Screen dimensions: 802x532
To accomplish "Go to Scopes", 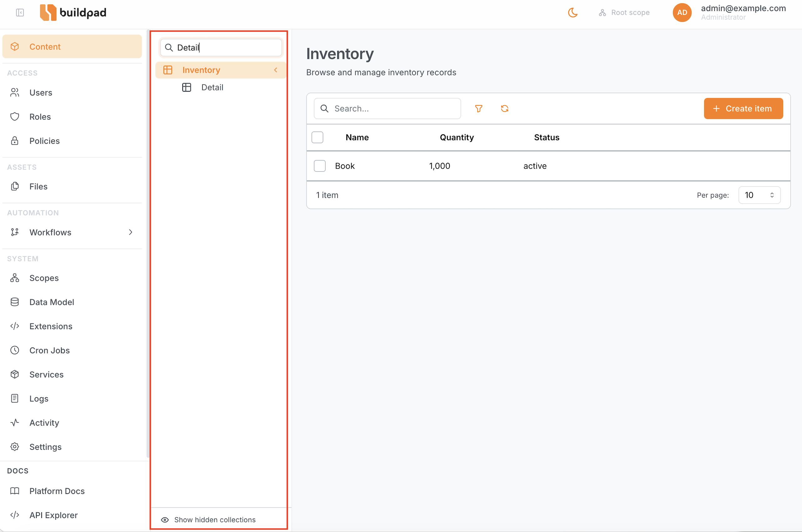I will point(72,278).
